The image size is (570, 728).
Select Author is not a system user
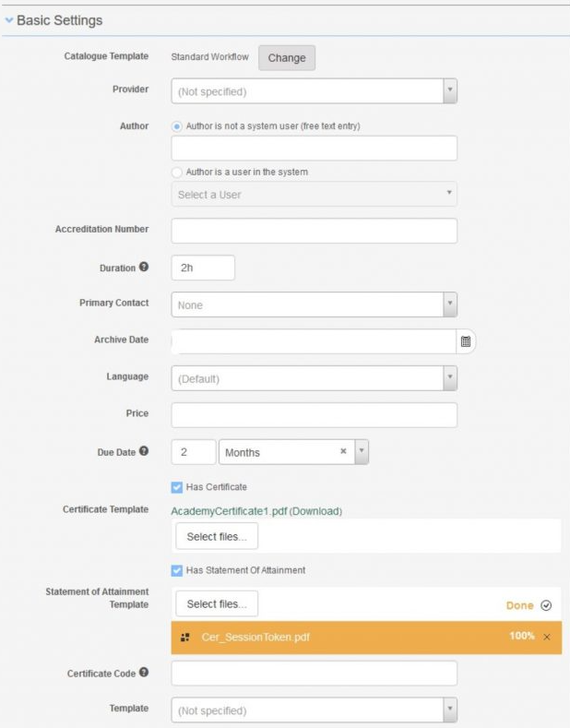[177, 125]
